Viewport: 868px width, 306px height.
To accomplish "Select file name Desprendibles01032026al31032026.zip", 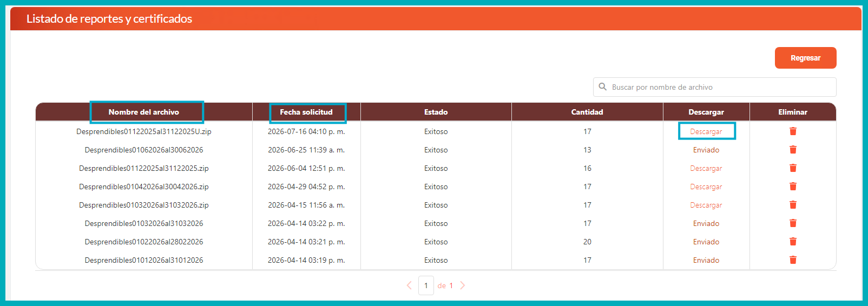I will click(x=144, y=205).
